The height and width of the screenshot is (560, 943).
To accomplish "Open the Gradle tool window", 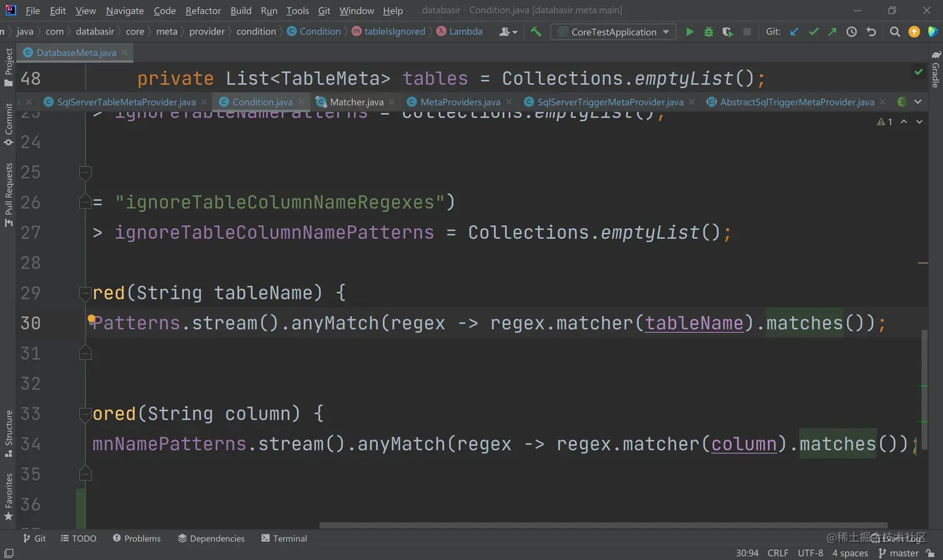I will coord(936,69).
